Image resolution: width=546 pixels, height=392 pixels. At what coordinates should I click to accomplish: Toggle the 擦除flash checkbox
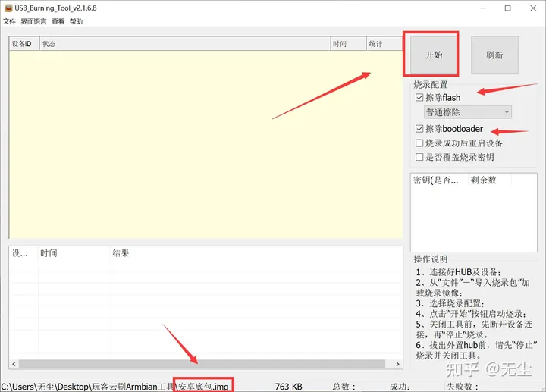(x=420, y=98)
